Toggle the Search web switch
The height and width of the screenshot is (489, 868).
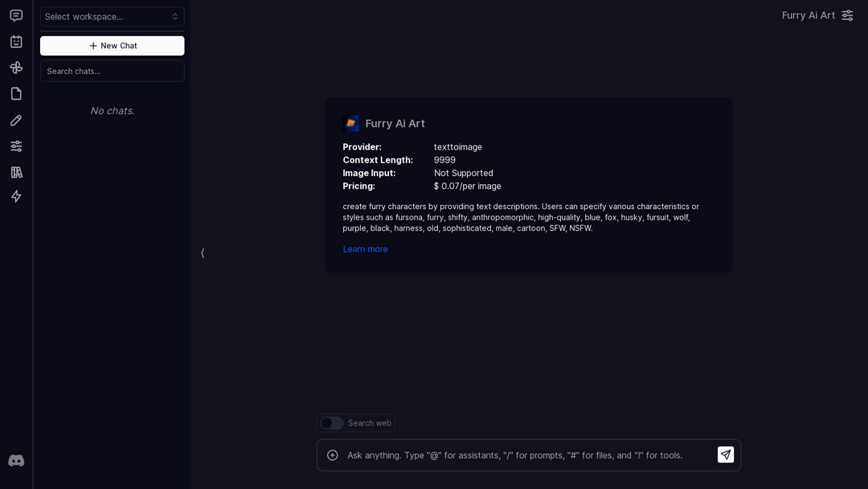332,423
